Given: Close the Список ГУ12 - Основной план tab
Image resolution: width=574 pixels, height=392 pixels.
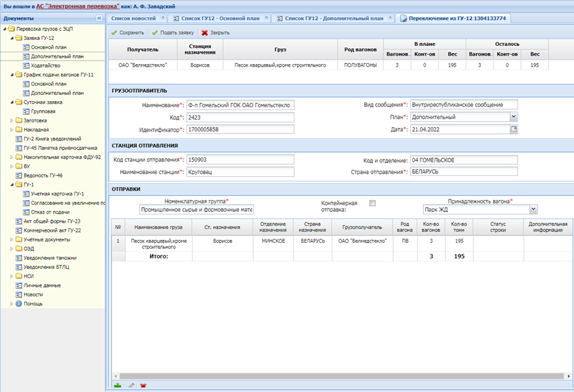Looking at the screenshot, I should pos(267,18).
